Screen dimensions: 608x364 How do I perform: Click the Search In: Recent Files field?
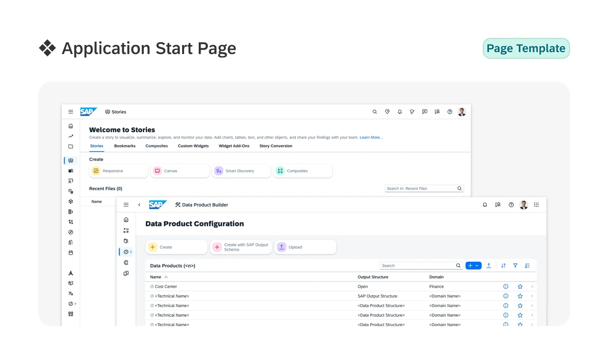424,189
